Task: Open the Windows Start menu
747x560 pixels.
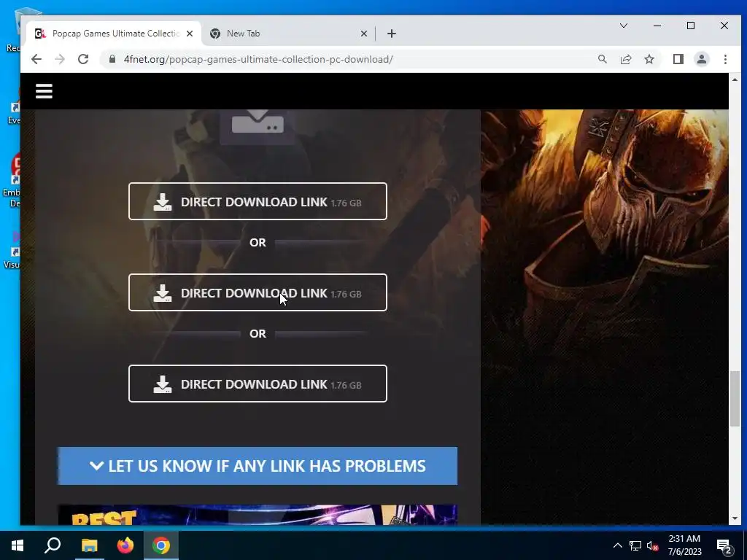Action: coord(18,545)
